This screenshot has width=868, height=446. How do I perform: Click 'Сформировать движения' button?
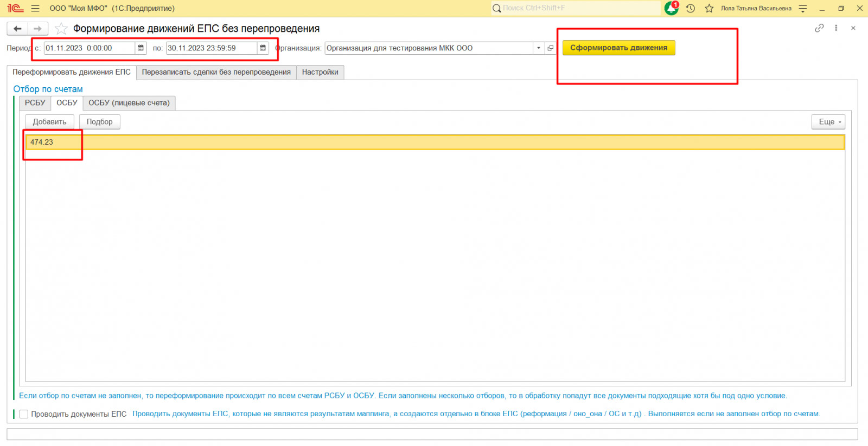pyautogui.click(x=619, y=48)
